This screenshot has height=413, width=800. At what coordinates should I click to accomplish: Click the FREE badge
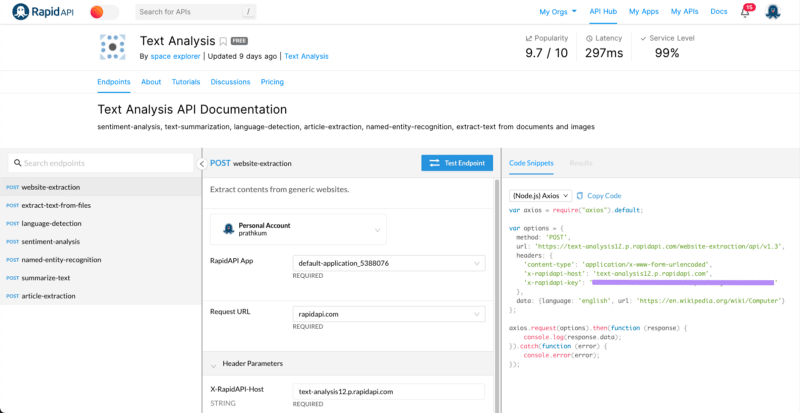[239, 41]
